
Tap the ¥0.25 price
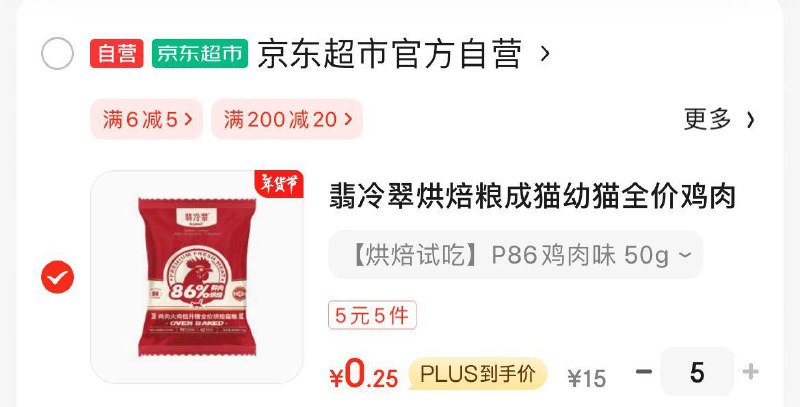tap(364, 375)
